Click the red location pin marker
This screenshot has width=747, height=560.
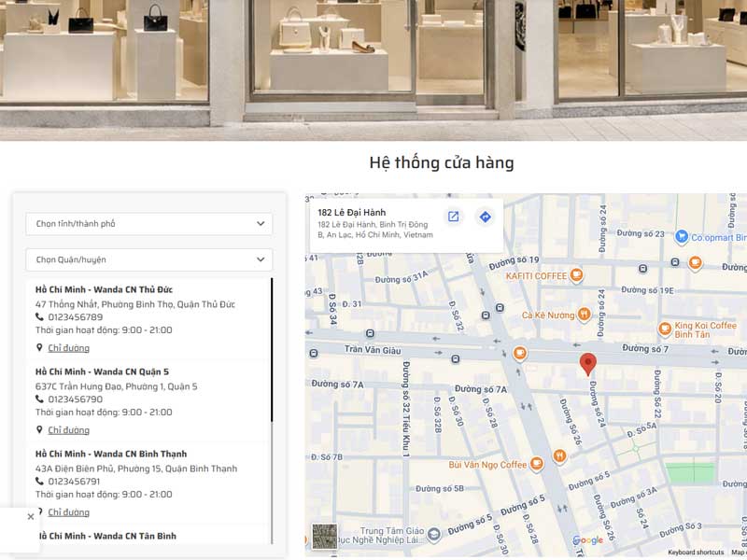click(587, 364)
